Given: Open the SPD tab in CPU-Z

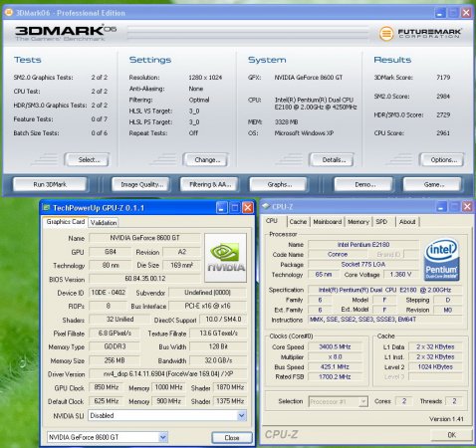Looking at the screenshot, I should (x=381, y=222).
